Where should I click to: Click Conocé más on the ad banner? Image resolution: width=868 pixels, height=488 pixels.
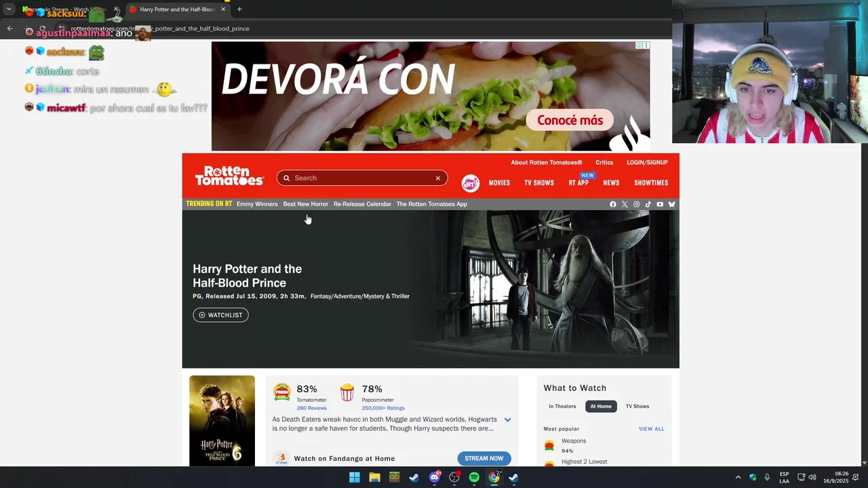(570, 121)
